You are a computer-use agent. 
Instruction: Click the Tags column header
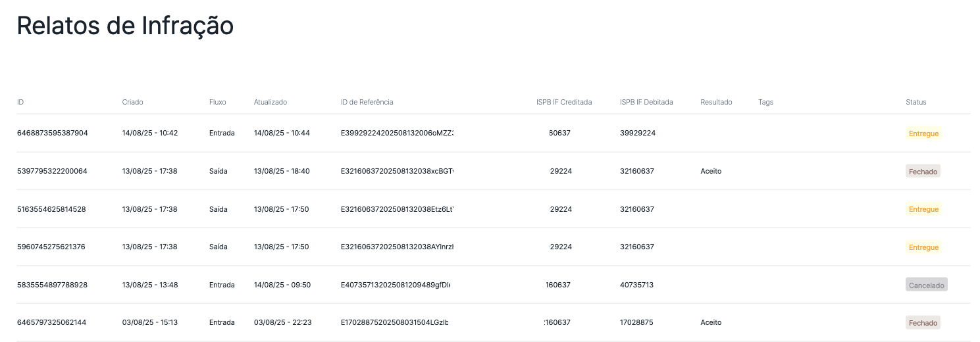765,102
